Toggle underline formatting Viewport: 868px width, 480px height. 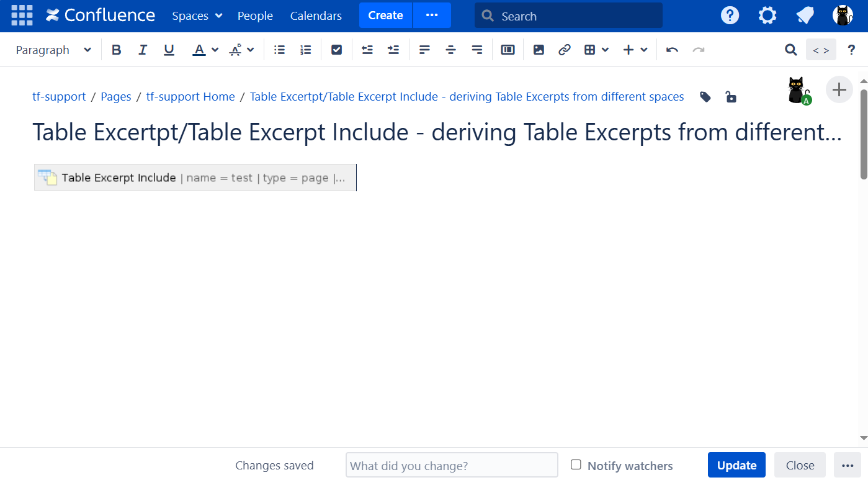coord(169,50)
